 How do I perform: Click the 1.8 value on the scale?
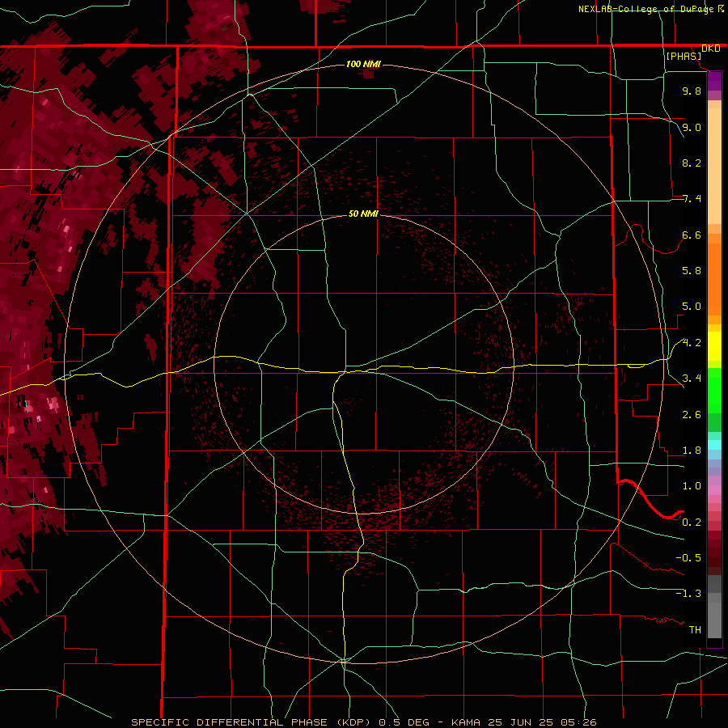pyautogui.click(x=692, y=451)
